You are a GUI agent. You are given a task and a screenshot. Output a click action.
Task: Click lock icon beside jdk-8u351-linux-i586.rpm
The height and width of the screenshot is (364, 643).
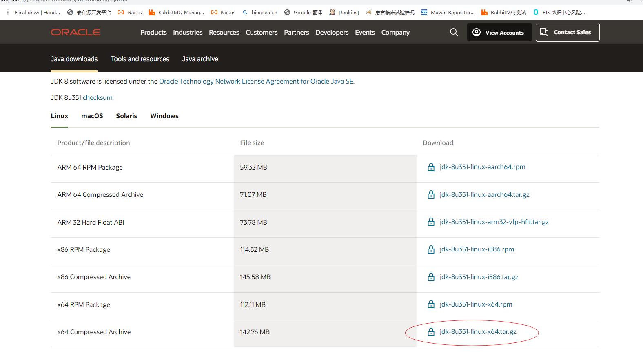point(431,249)
